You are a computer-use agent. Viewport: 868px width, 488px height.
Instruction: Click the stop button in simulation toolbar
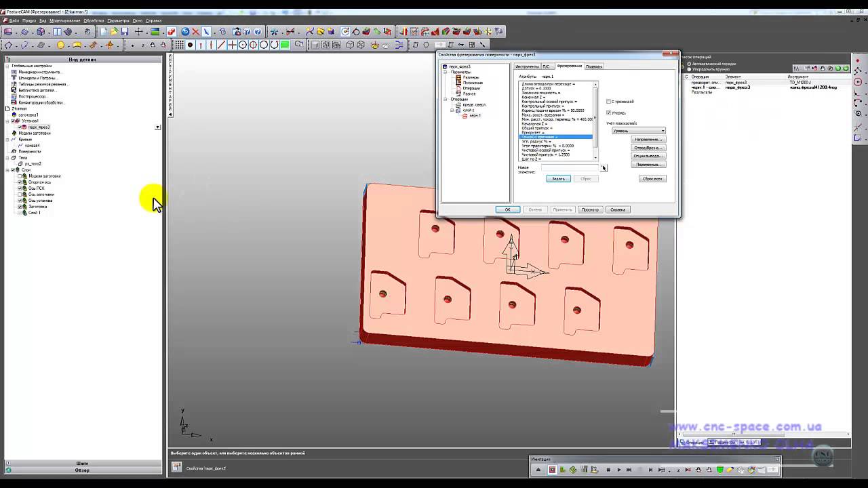608,469
